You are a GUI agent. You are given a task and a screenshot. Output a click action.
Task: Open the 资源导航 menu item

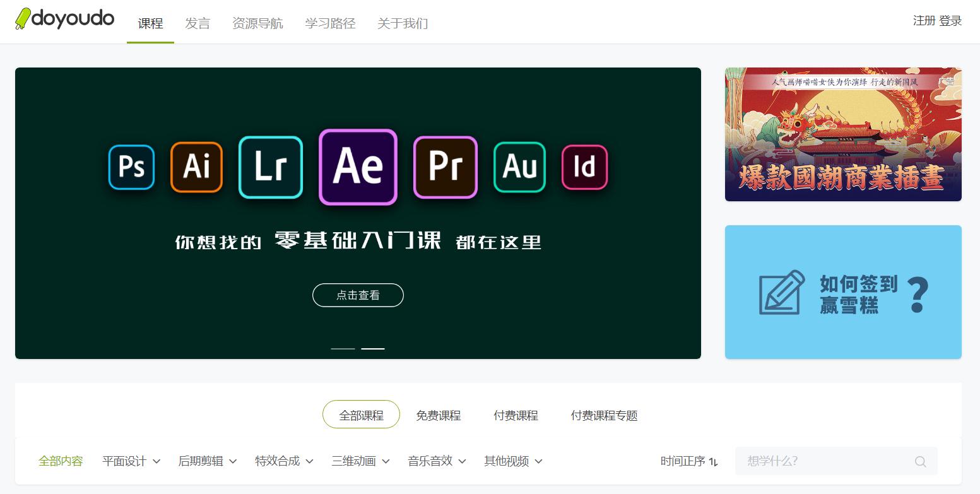pos(257,23)
